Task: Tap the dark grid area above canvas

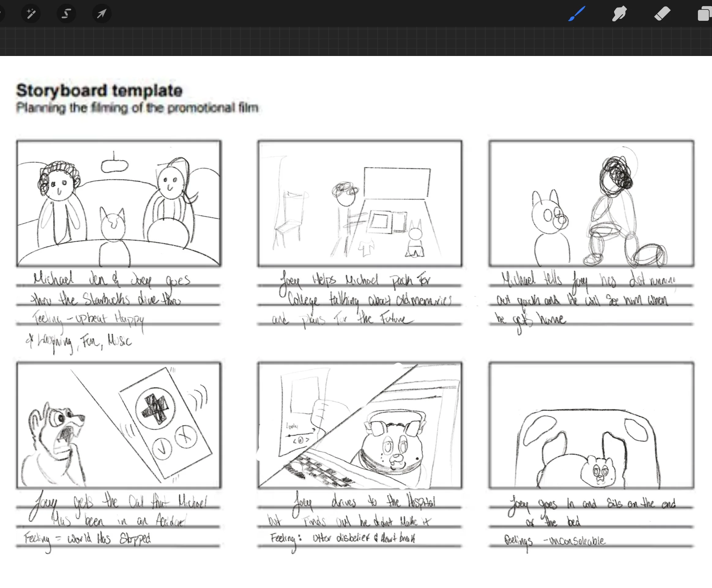Action: [x=356, y=41]
